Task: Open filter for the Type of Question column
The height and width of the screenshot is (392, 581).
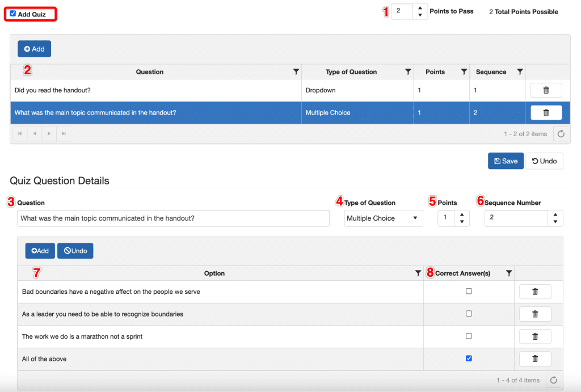Action: 407,72
